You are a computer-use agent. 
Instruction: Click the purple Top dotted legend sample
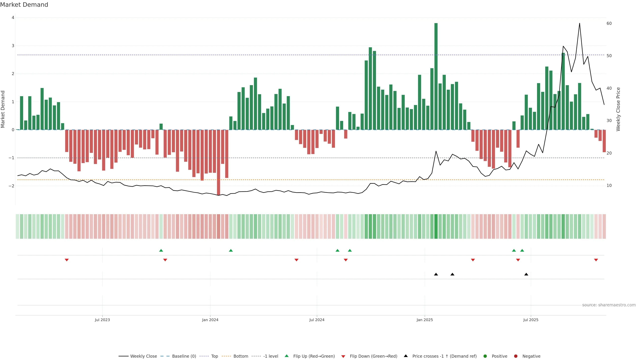pos(204,356)
